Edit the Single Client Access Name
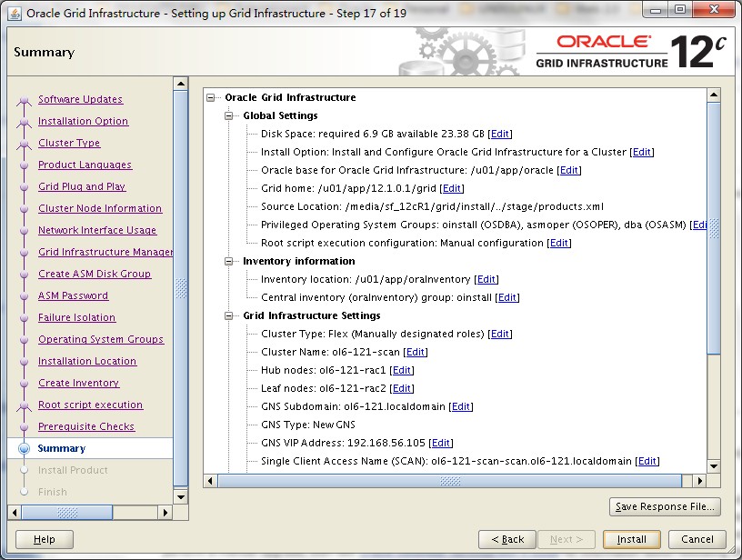This screenshot has height=560, width=742. click(647, 461)
